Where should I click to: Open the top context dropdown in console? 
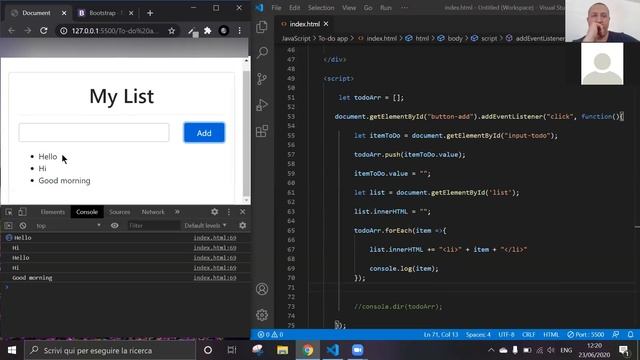click(x=68, y=226)
